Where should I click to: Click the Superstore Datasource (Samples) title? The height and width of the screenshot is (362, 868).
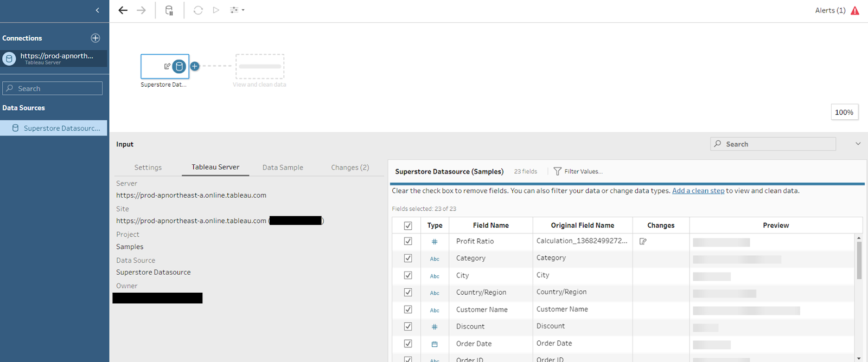pyautogui.click(x=449, y=171)
